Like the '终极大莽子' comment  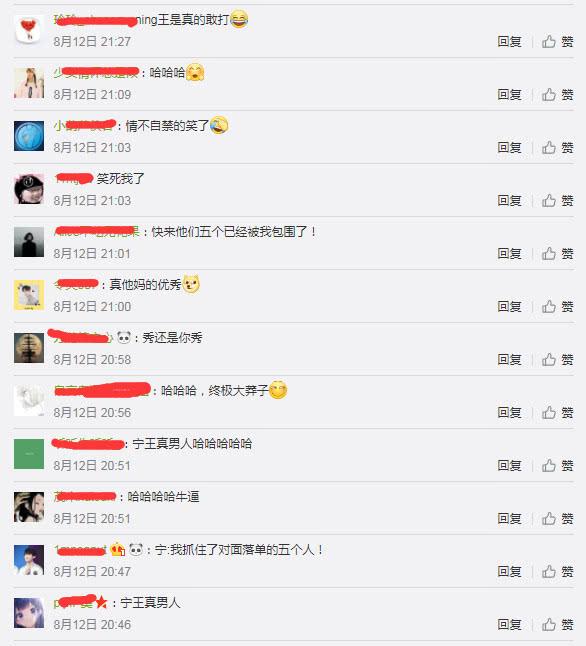pyautogui.click(x=557, y=412)
